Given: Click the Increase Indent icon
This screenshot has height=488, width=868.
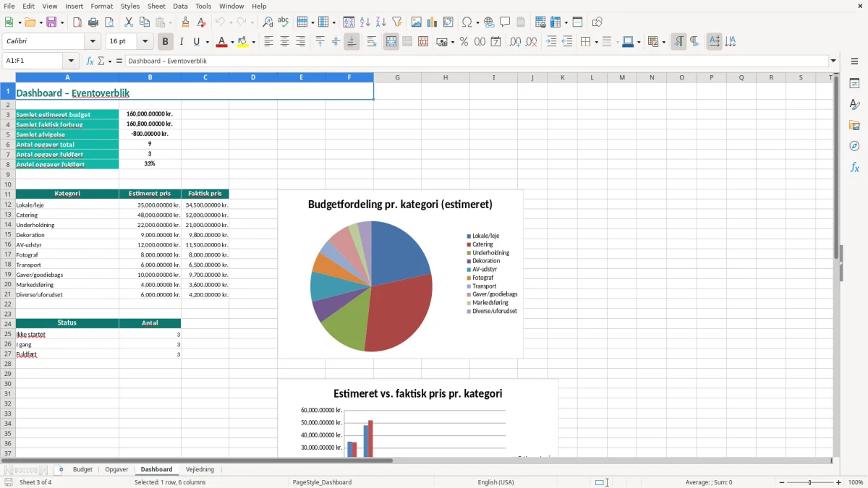Looking at the screenshot, I should point(551,42).
